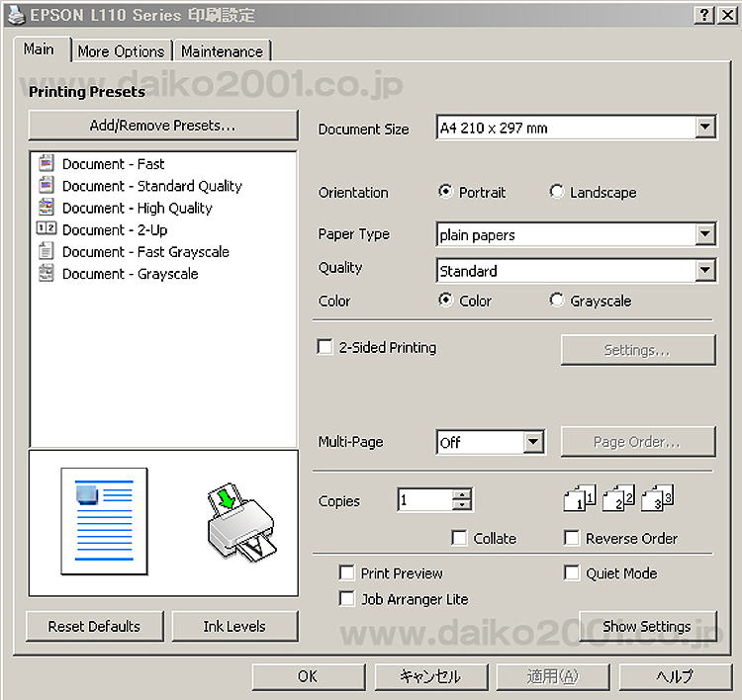
Task: Check the Job Arranger Lite option
Action: click(346, 598)
